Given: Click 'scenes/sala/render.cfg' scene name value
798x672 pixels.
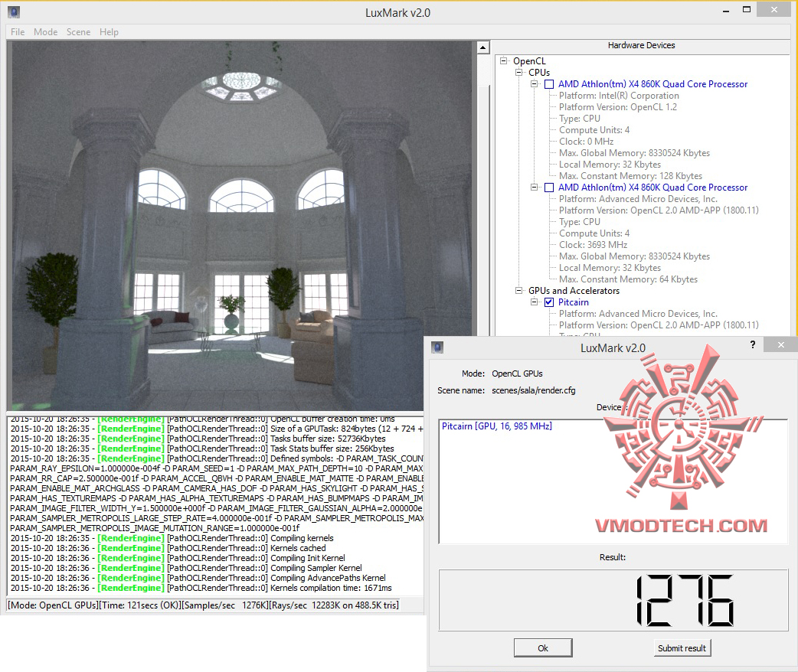Looking at the screenshot, I should pos(533,390).
